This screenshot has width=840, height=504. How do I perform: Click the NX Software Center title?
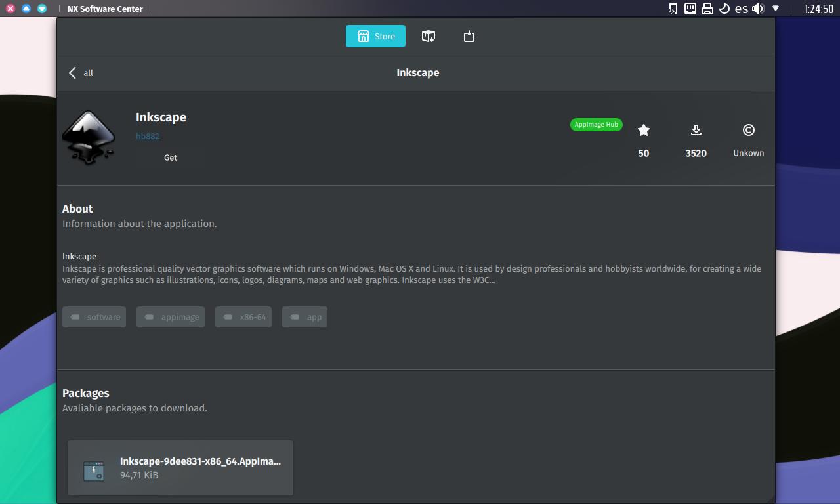pyautogui.click(x=105, y=9)
